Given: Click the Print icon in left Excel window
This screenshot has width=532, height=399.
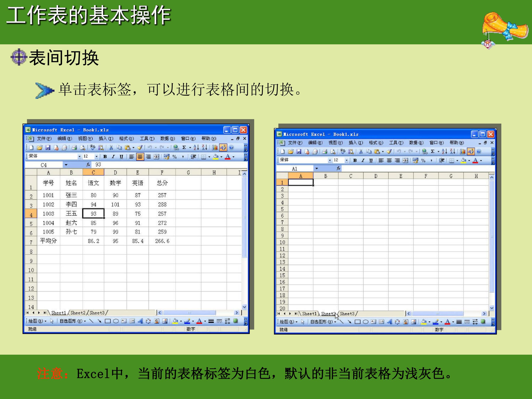Looking at the screenshot, I should click(74, 148).
